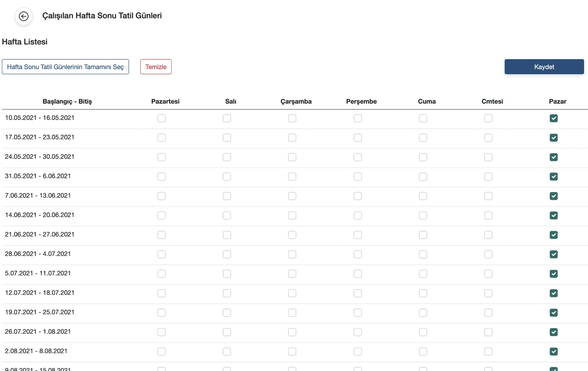This screenshot has width=588, height=371.
Task: Check Cmtesi for week 24.05.2021 - 30.05.2021
Action: tap(488, 157)
